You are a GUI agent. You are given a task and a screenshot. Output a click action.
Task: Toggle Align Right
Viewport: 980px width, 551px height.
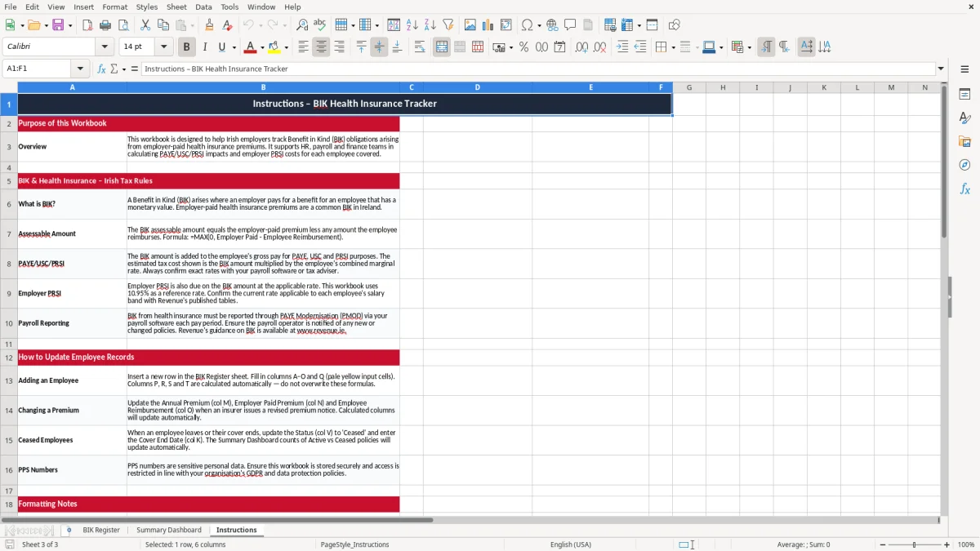[x=339, y=47]
